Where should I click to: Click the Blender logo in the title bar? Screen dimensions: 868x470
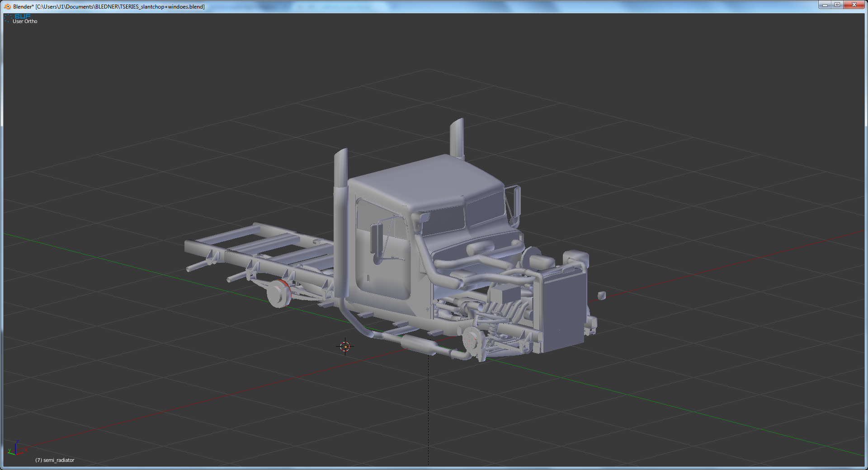[x=7, y=6]
